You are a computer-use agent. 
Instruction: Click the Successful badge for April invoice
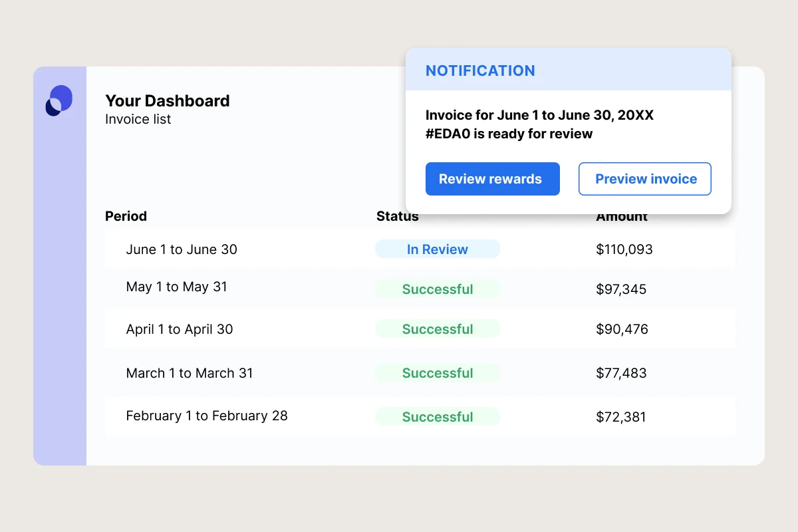[437, 329]
